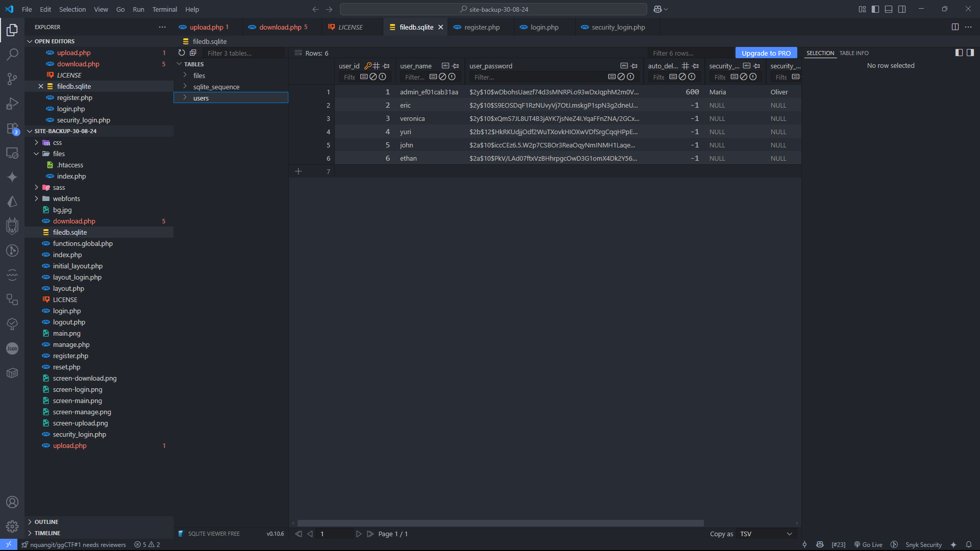Toggle the secondary side bar
Viewport: 980px width, 551px height.
[902, 9]
